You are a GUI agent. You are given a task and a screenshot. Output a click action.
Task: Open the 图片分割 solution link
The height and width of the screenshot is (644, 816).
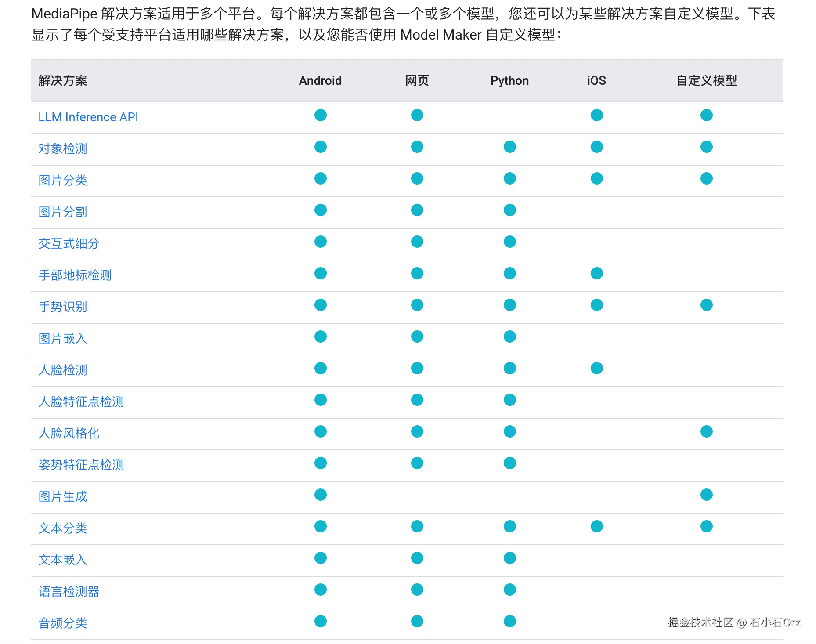63,212
